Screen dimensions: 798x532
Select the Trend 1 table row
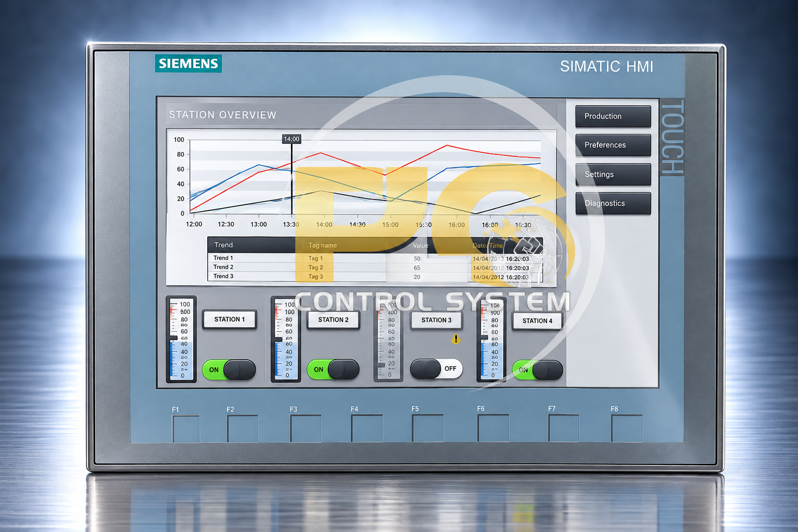click(x=375, y=258)
